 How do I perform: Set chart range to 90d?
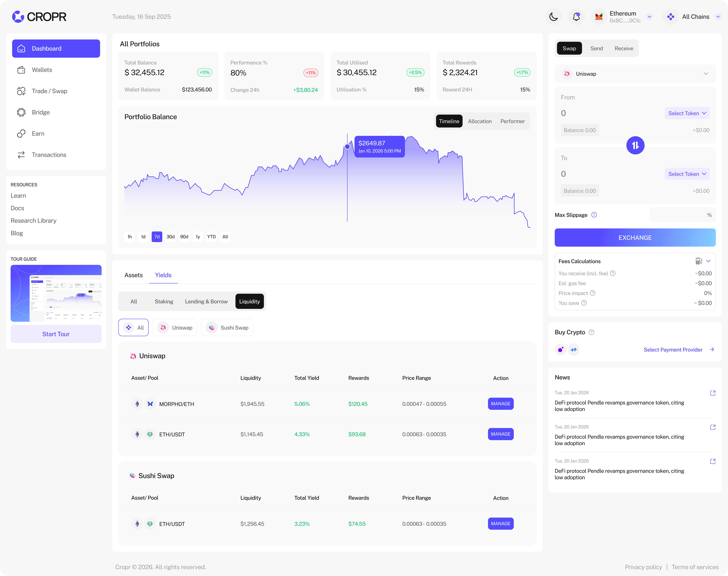tap(184, 237)
